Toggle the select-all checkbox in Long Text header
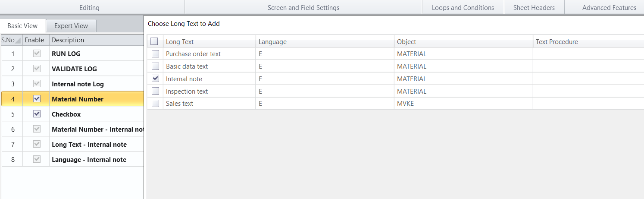Image resolution: width=644 pixels, height=199 pixels. pyautogui.click(x=154, y=41)
